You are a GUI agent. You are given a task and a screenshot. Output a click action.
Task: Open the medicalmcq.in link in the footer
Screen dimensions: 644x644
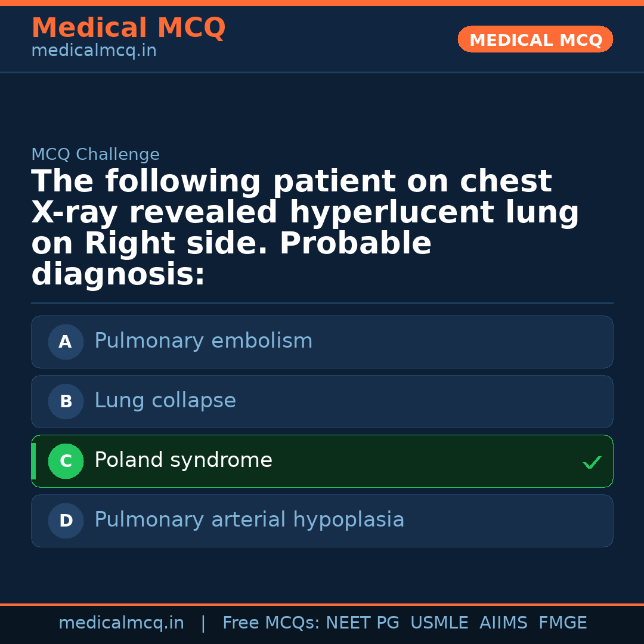click(x=121, y=623)
